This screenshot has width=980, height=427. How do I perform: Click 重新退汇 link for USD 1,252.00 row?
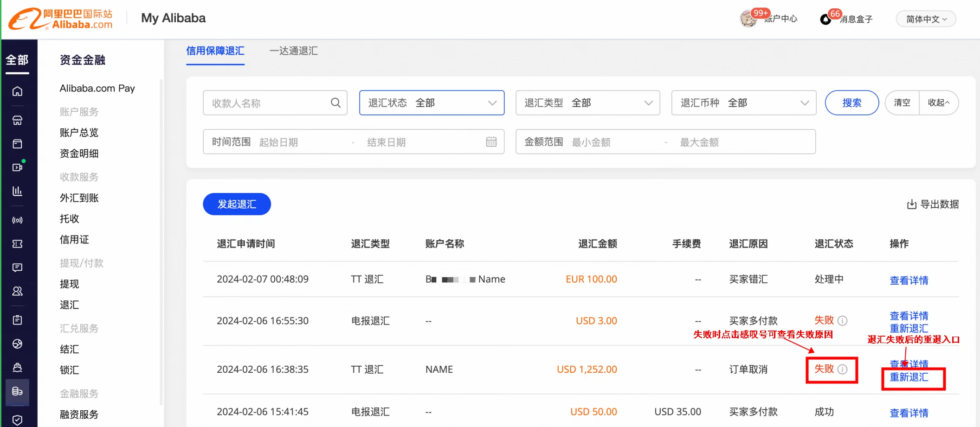(909, 377)
